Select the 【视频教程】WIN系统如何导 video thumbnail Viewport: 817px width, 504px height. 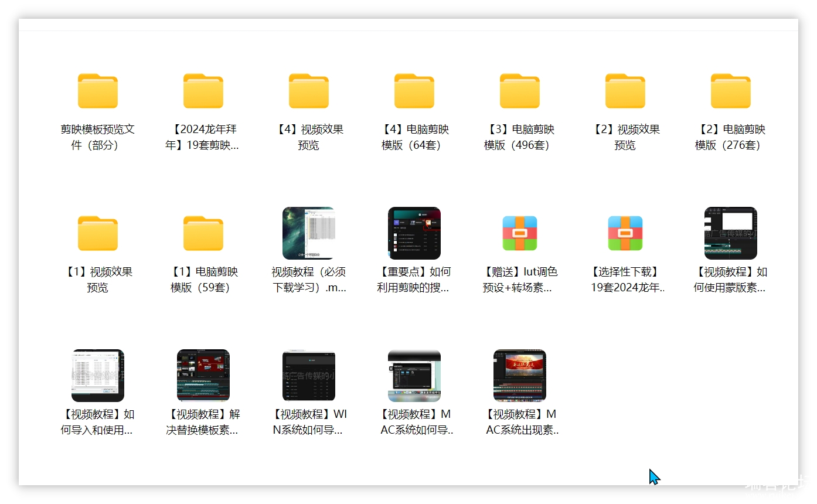(x=309, y=376)
